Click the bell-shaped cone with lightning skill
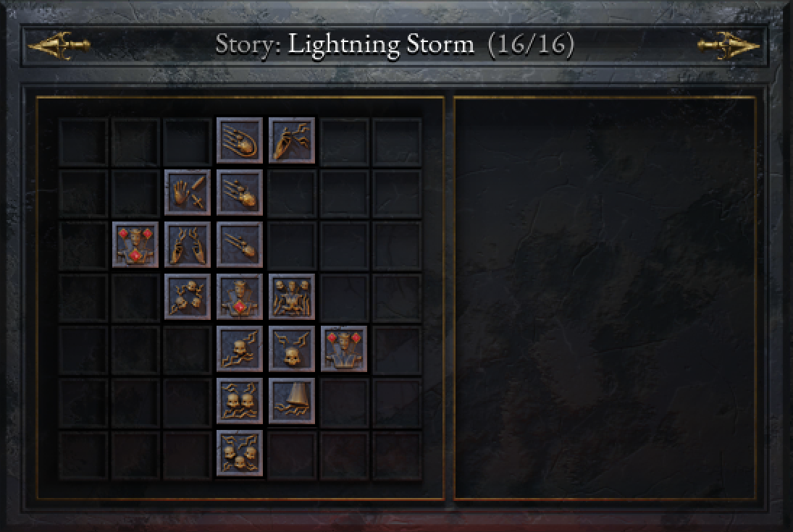 tap(292, 401)
